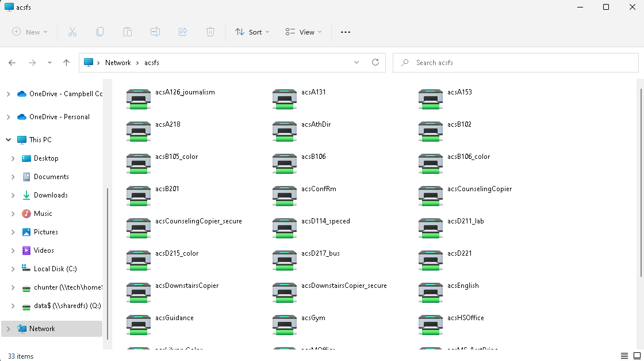This screenshot has height=361, width=644.
Task: Click the Cut scissors icon
Action: [x=72, y=32]
